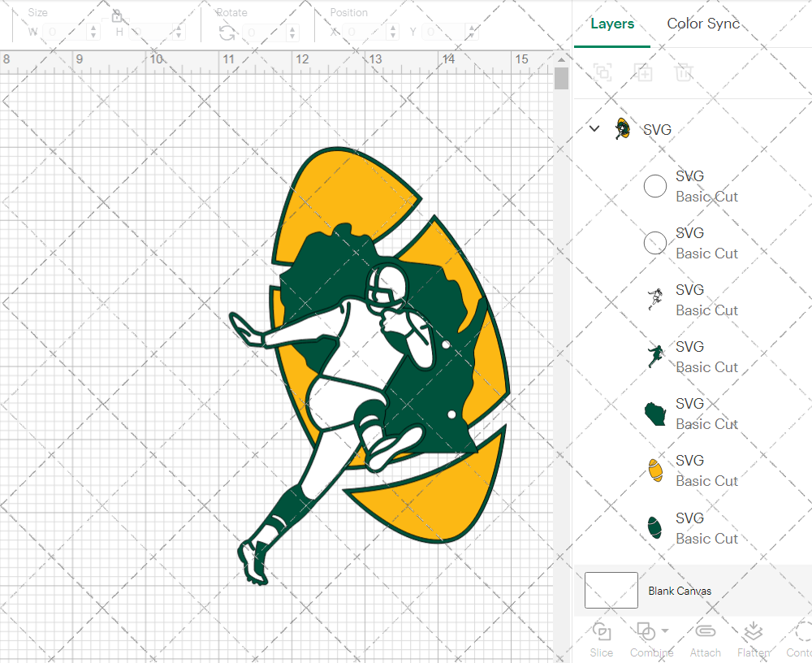Click the Height stepper arrows
The width and height of the screenshot is (812, 663).
click(x=179, y=32)
